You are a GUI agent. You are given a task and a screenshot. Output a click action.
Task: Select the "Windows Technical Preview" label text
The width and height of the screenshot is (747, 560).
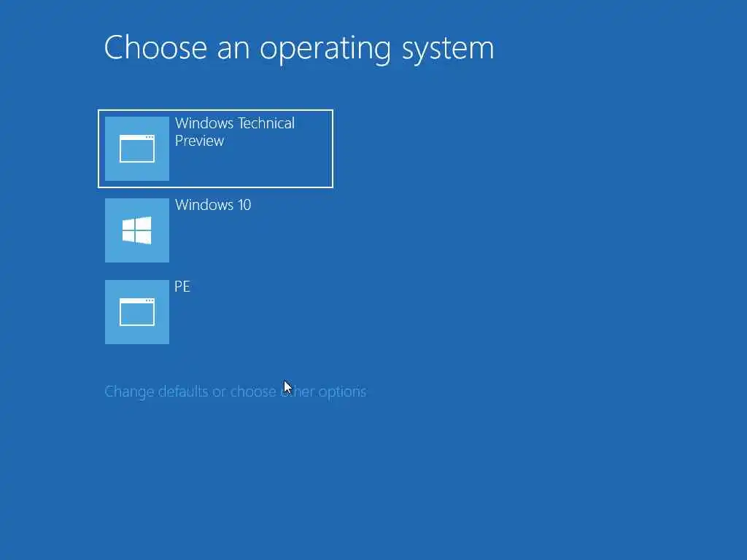(x=235, y=132)
